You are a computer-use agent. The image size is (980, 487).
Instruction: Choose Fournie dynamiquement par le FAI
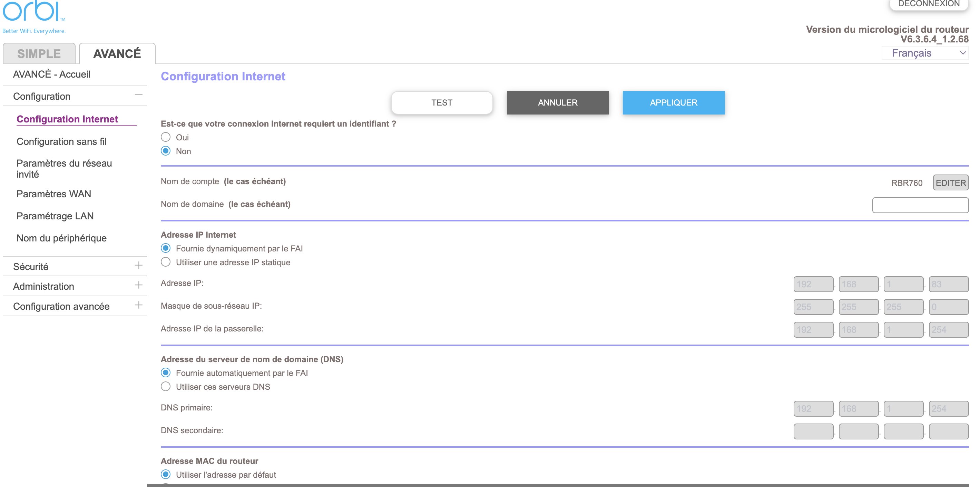166,248
